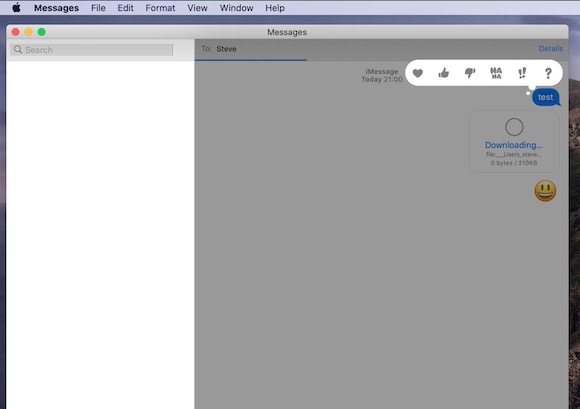The image size is (580, 409).
Task: Click the smiley emoji message
Action: pos(545,191)
